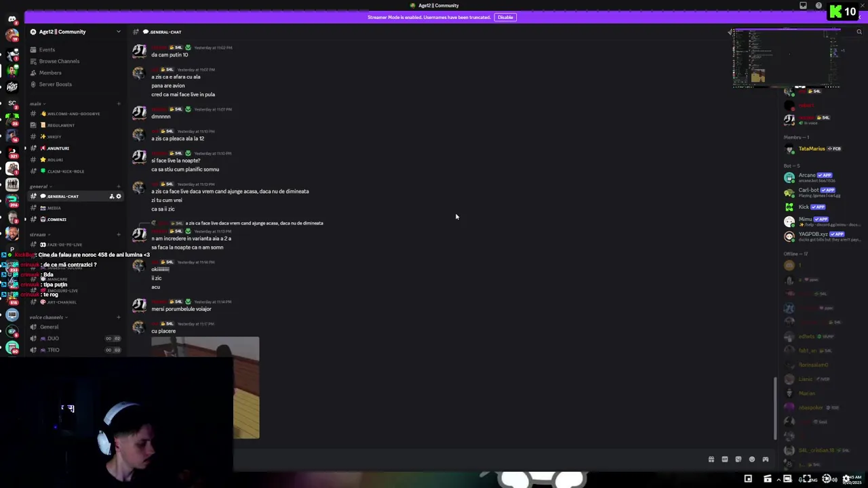Open the roluri channel
Viewport: 868px width, 488px height.
point(75,160)
